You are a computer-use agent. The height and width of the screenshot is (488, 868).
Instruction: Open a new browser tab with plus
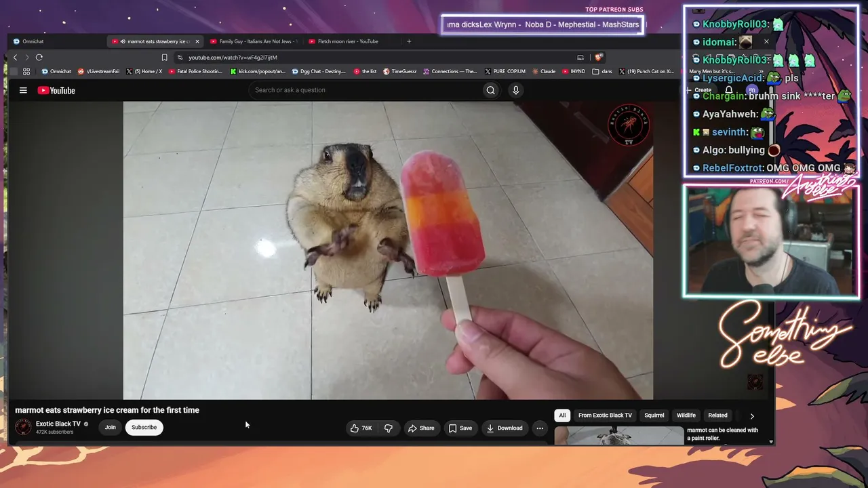pyautogui.click(x=409, y=41)
